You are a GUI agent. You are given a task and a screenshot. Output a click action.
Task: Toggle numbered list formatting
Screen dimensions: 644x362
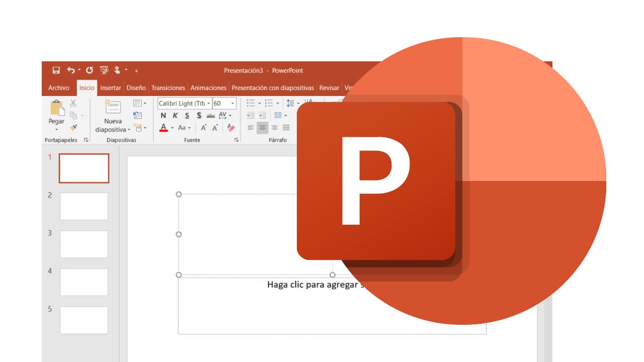click(x=270, y=103)
